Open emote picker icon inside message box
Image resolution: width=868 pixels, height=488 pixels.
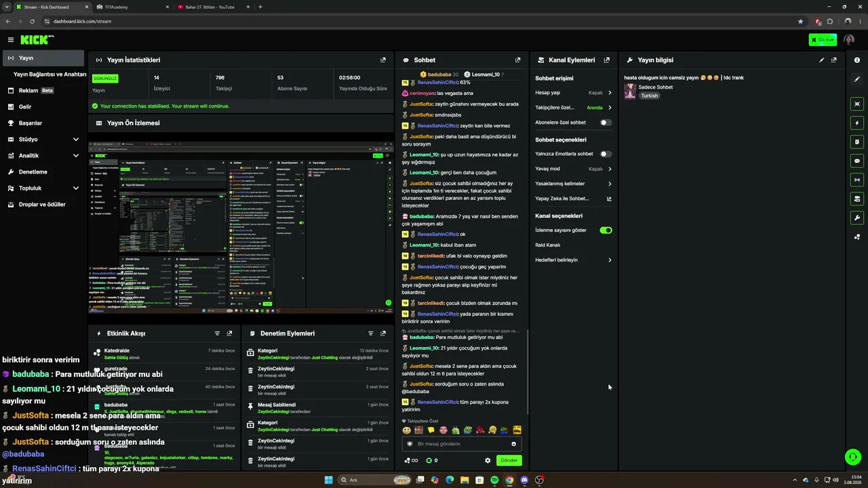pyautogui.click(x=513, y=444)
